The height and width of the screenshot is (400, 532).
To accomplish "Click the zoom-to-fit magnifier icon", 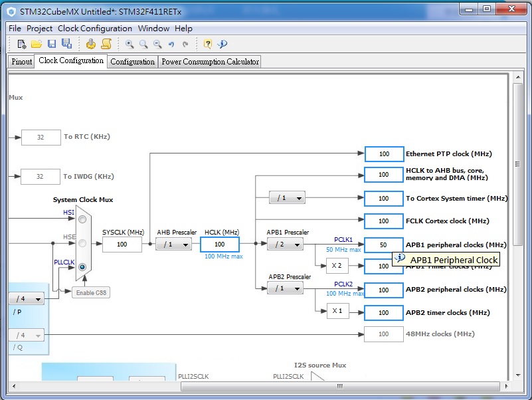I will (130, 44).
